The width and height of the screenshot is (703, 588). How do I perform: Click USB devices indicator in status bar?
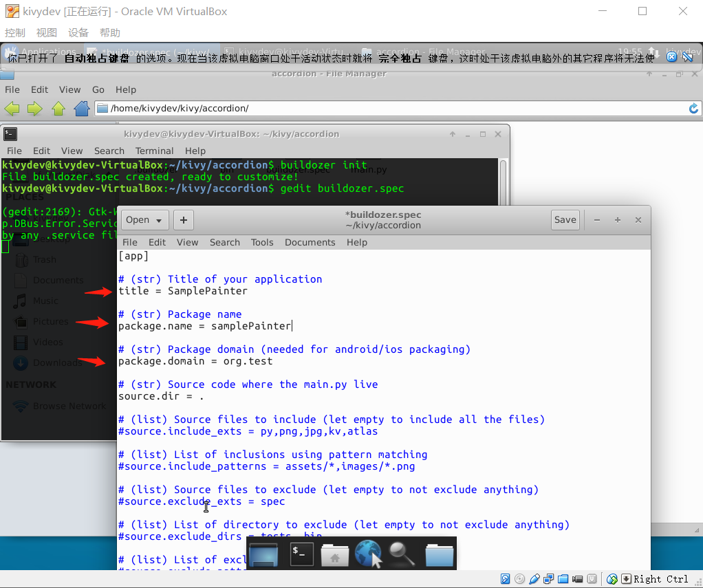[534, 579]
